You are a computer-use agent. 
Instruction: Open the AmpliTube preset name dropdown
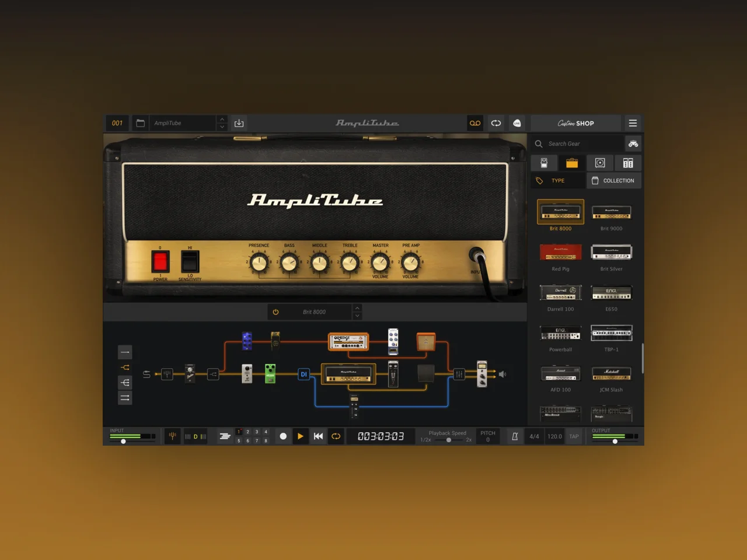point(182,123)
